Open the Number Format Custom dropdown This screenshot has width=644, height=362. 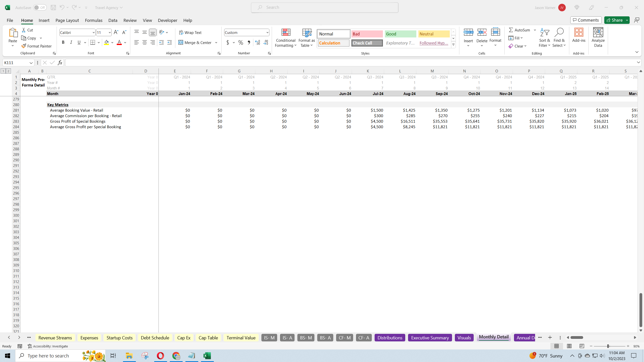point(267,32)
